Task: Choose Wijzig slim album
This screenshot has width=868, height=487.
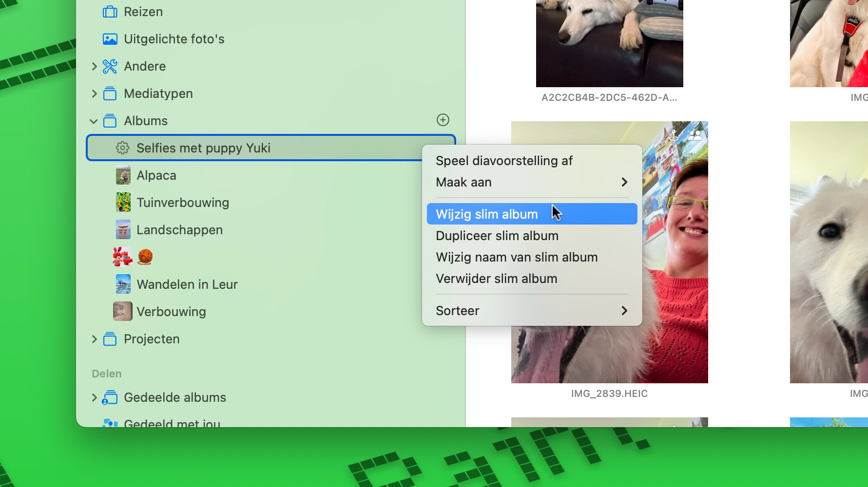Action: [x=487, y=214]
